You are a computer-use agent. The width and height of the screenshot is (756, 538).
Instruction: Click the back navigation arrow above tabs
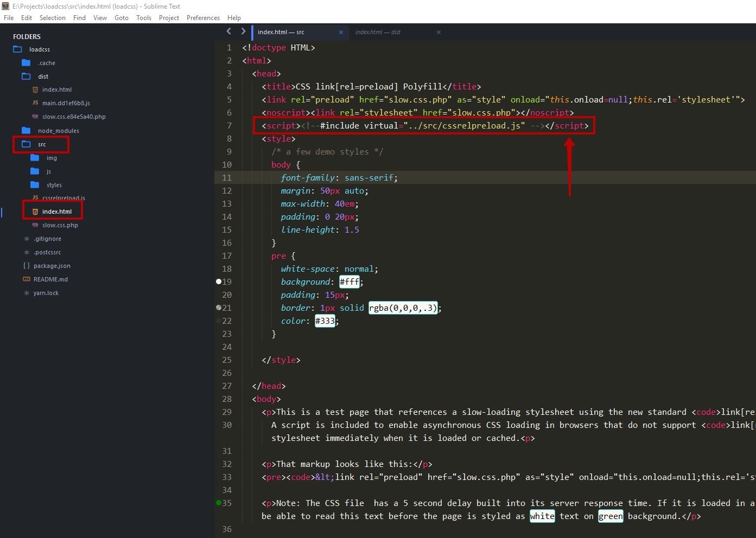pos(228,31)
